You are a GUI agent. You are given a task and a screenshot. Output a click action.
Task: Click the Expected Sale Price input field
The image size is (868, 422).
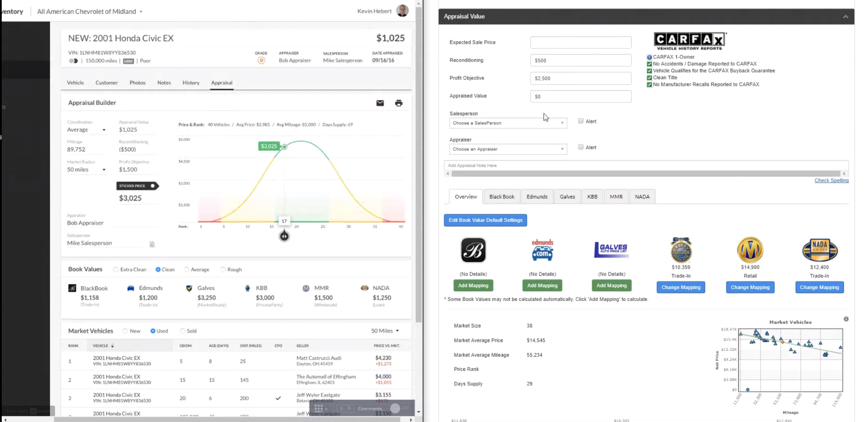pyautogui.click(x=580, y=42)
